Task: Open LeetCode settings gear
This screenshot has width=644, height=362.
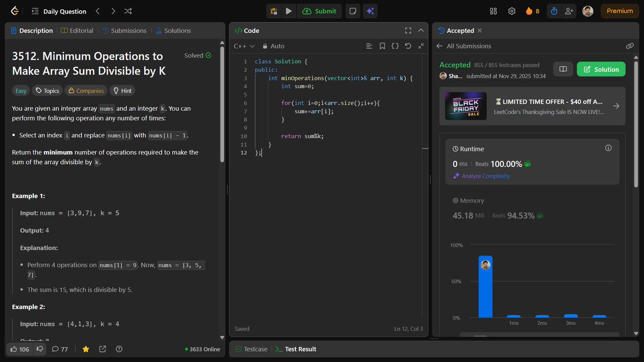Action: pyautogui.click(x=511, y=11)
